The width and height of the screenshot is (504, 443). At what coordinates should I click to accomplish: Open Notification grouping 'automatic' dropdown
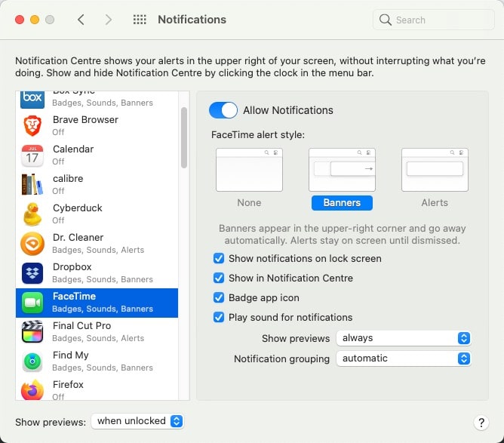pos(404,358)
